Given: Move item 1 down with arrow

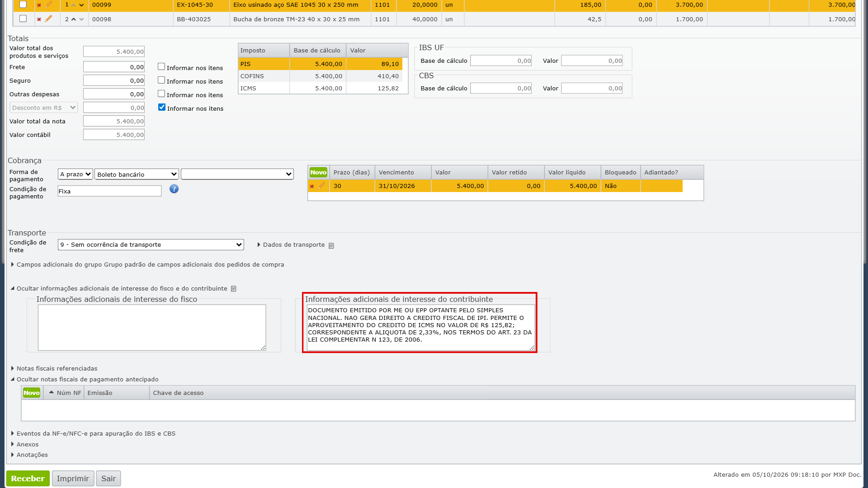Looking at the screenshot, I should (81, 5).
